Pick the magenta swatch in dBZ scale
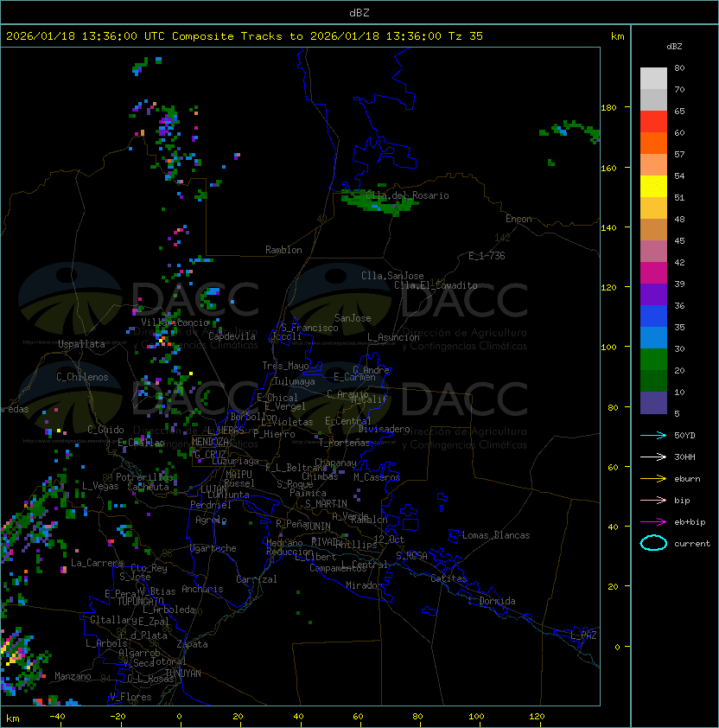 [x=653, y=273]
